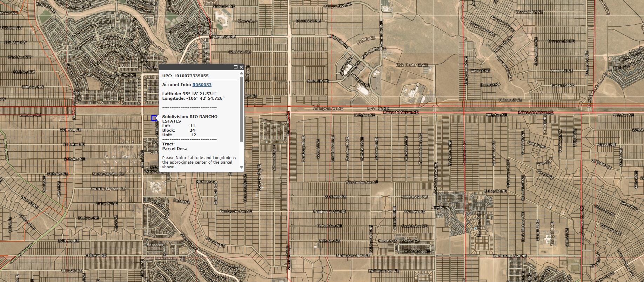This screenshot has width=644, height=282.
Task: Click the popup vertical scrollbar thumb
Action: (241, 109)
